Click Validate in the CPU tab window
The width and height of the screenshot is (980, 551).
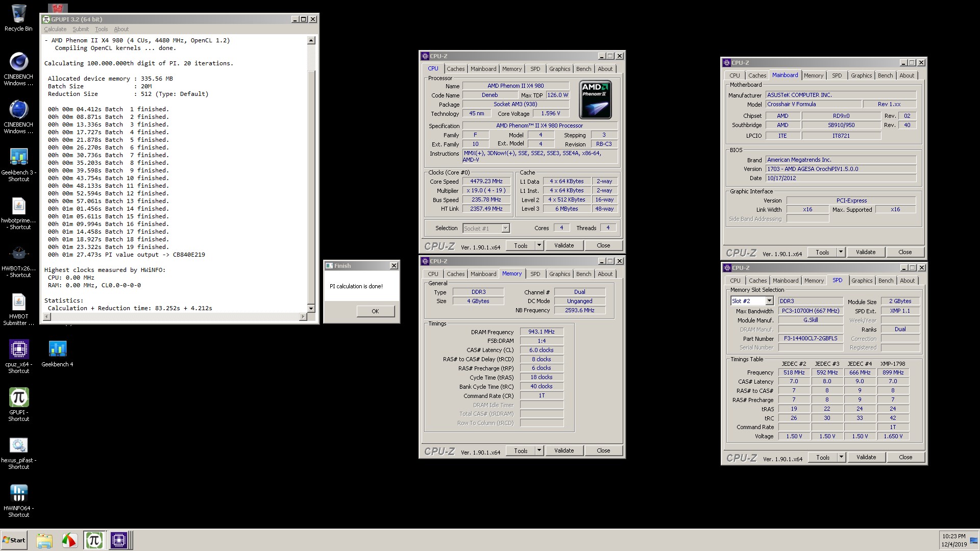point(564,245)
